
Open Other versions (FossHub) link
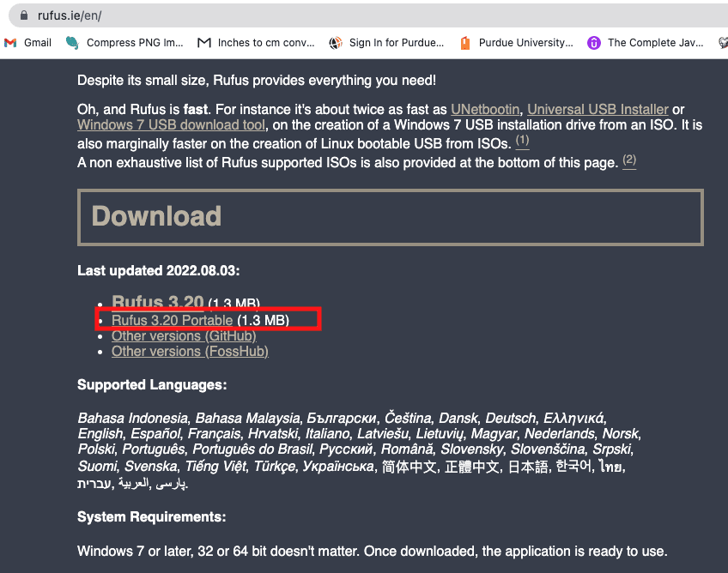click(190, 351)
